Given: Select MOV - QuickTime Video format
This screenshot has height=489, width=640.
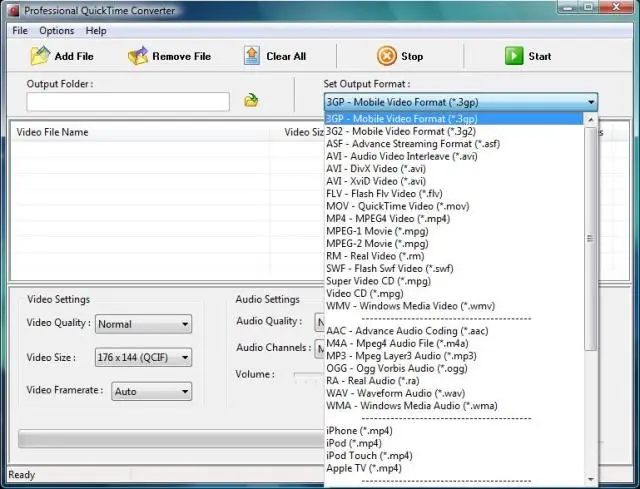Looking at the screenshot, I should pyautogui.click(x=454, y=206).
